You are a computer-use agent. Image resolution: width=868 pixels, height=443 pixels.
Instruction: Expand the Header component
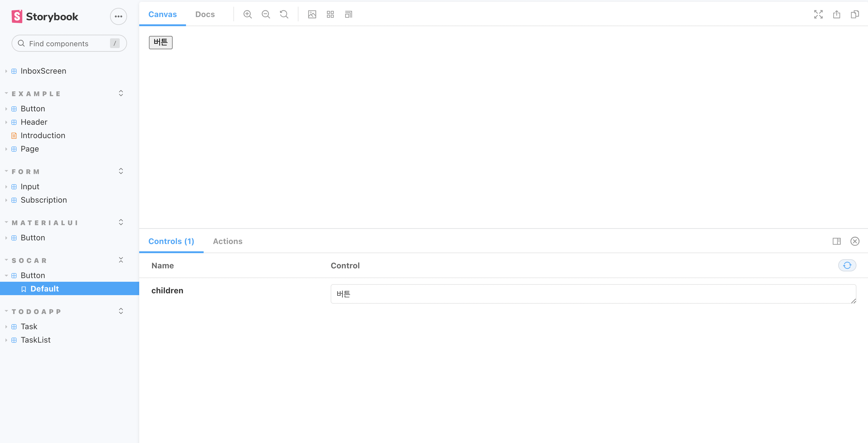(x=34, y=122)
